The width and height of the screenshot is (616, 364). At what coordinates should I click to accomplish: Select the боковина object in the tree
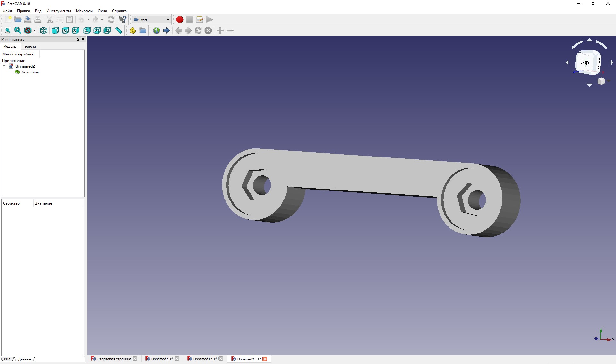pos(30,72)
